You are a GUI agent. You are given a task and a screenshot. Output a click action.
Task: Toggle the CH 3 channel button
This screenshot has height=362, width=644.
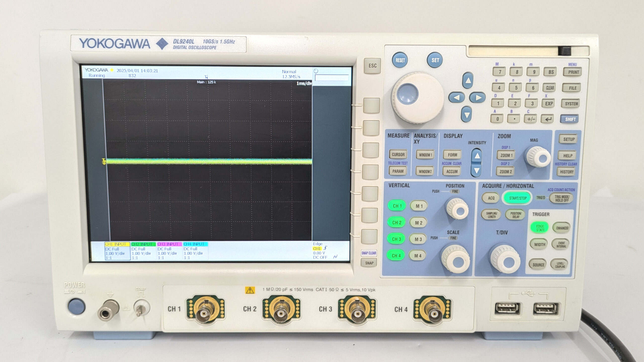click(x=396, y=239)
